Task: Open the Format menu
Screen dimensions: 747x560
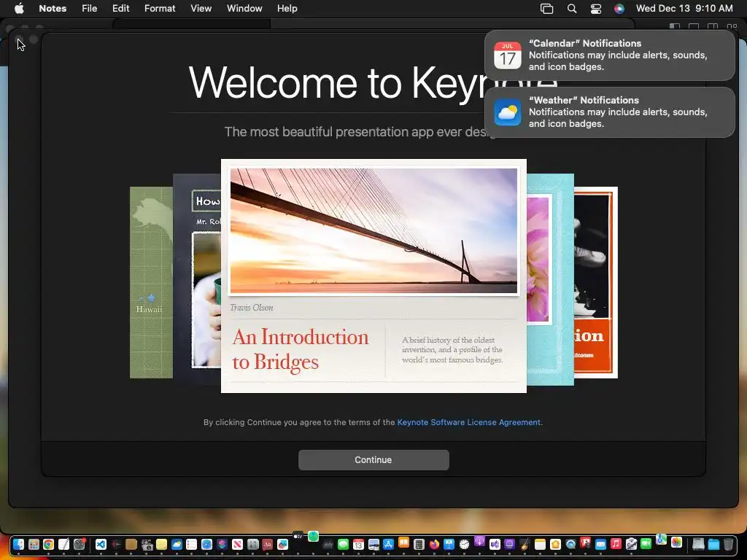Action: point(160,8)
